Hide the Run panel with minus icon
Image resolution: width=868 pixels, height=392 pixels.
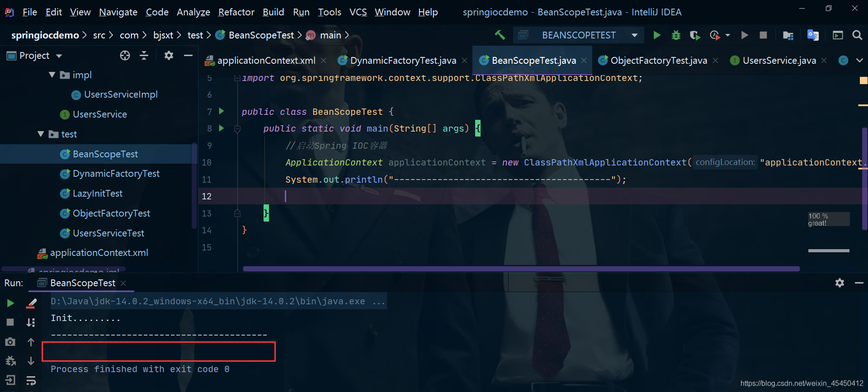point(859,283)
